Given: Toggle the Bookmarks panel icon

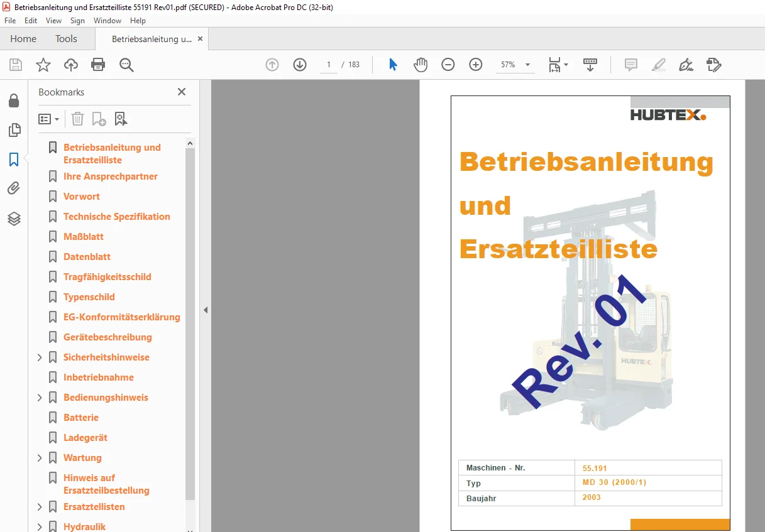Looking at the screenshot, I should click(x=14, y=160).
